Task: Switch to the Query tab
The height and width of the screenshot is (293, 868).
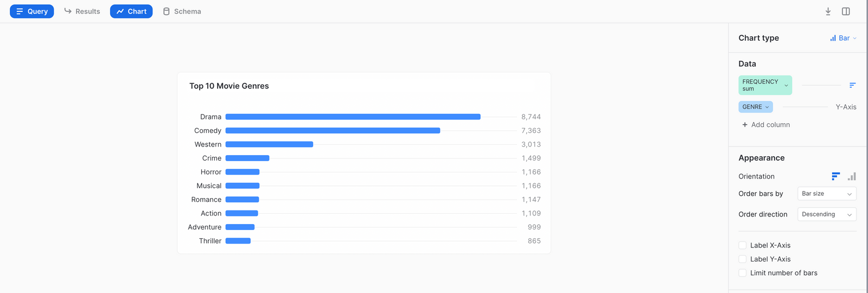Action: (x=32, y=11)
